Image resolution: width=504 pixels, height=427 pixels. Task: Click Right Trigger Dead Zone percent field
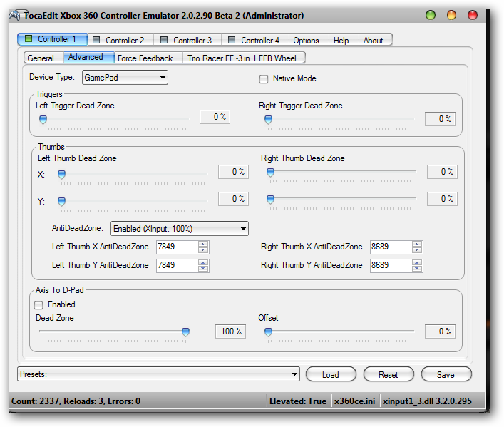(440, 118)
